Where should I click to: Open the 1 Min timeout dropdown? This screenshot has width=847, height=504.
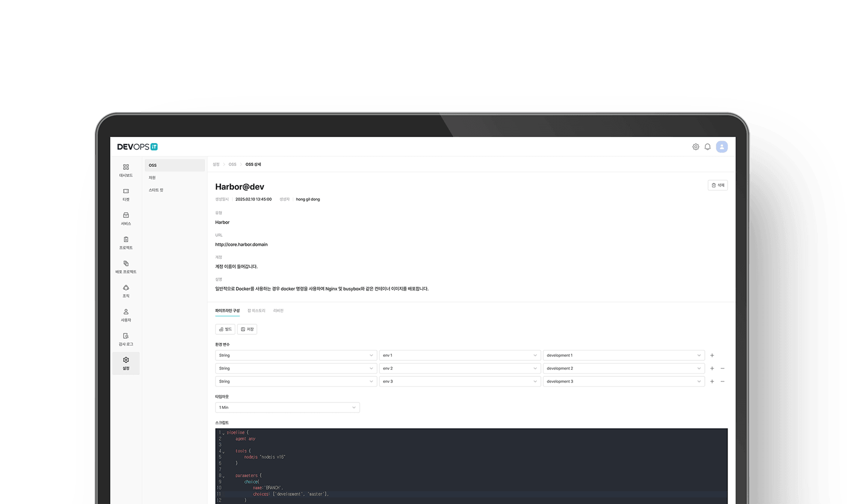pyautogui.click(x=287, y=407)
